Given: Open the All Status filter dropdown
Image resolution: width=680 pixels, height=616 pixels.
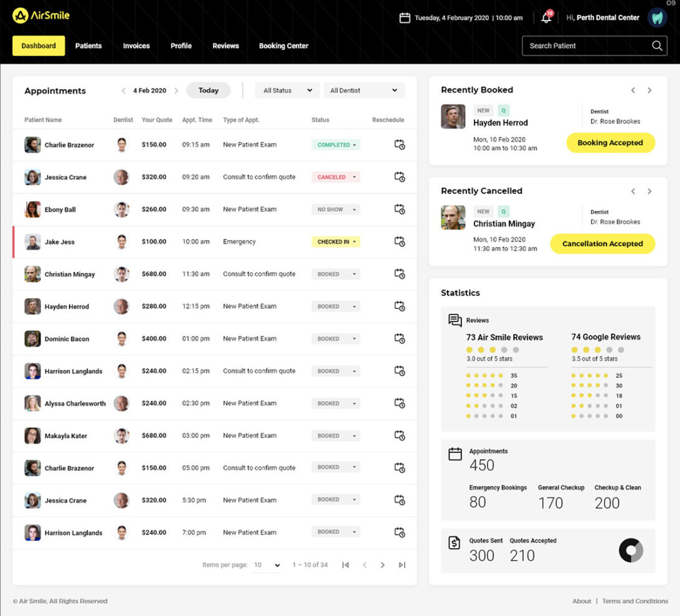Looking at the screenshot, I should 287,90.
